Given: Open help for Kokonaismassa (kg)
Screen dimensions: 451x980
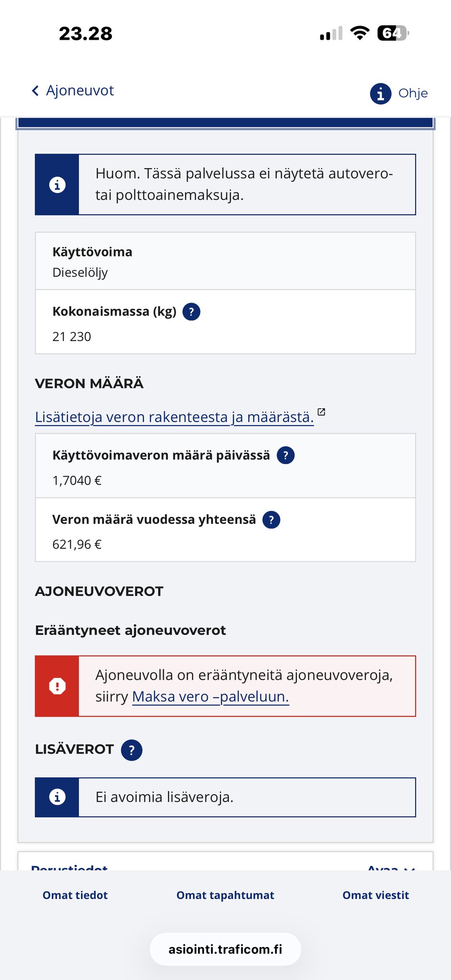Looking at the screenshot, I should pos(192,312).
